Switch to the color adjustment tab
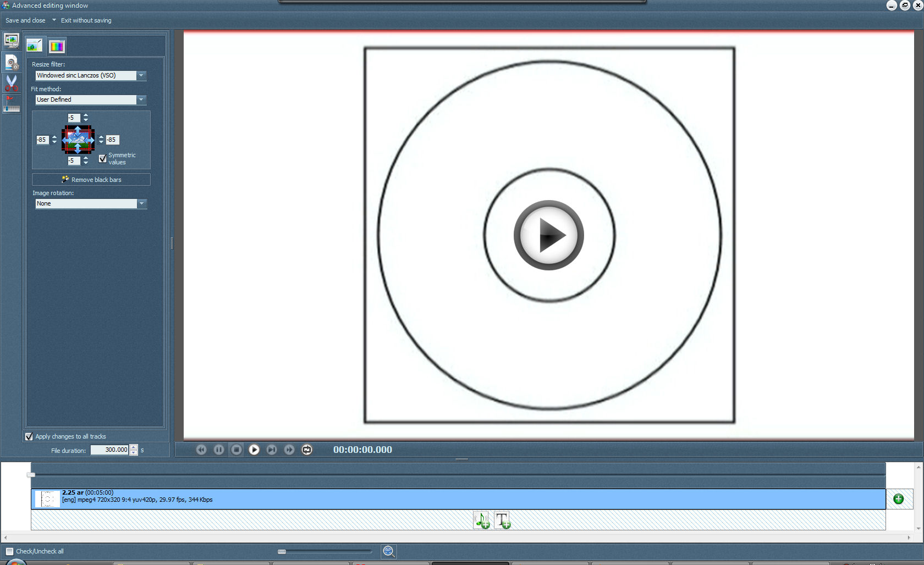This screenshot has height=565, width=924. pos(57,46)
